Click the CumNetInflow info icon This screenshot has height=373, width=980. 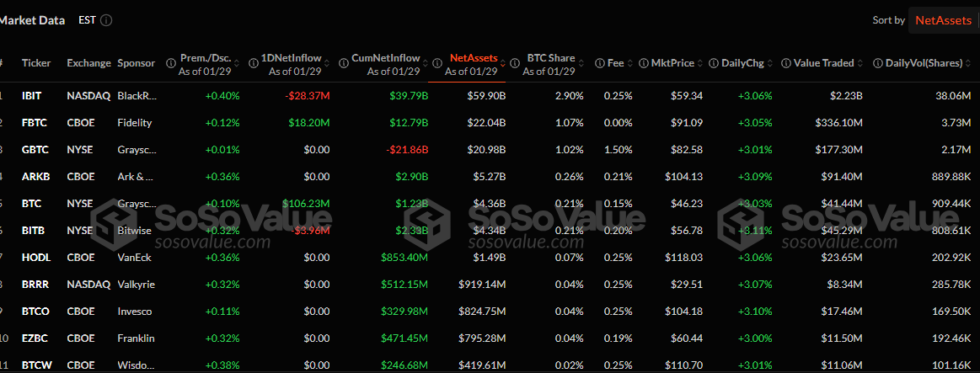tap(343, 63)
